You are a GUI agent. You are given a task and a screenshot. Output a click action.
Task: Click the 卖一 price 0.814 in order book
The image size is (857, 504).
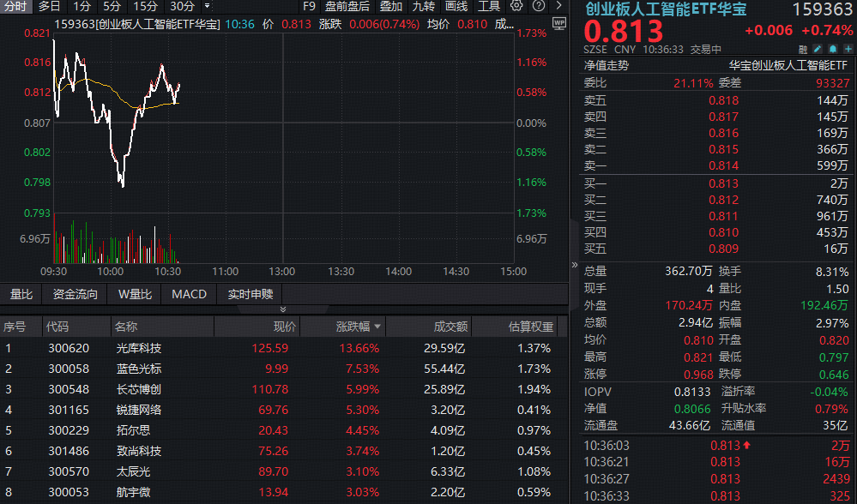tap(723, 165)
